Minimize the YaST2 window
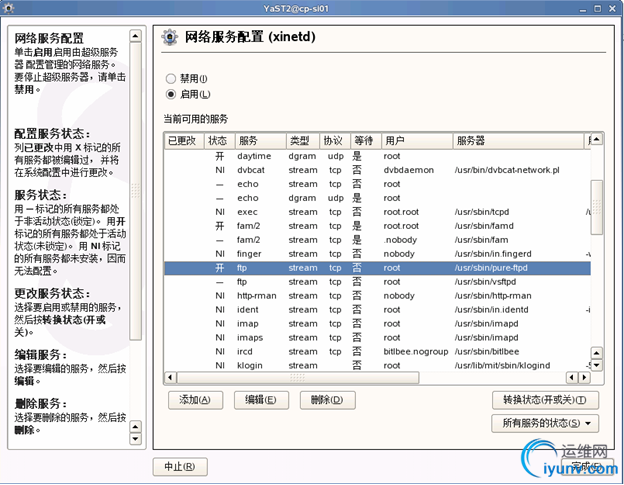624x485 pixels. (x=583, y=8)
